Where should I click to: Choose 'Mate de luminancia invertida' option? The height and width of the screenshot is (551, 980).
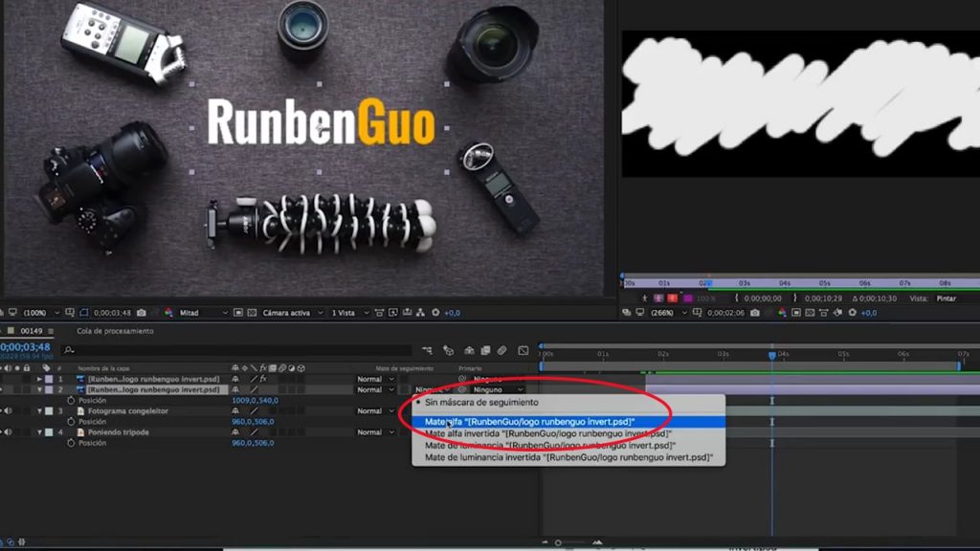(x=568, y=457)
